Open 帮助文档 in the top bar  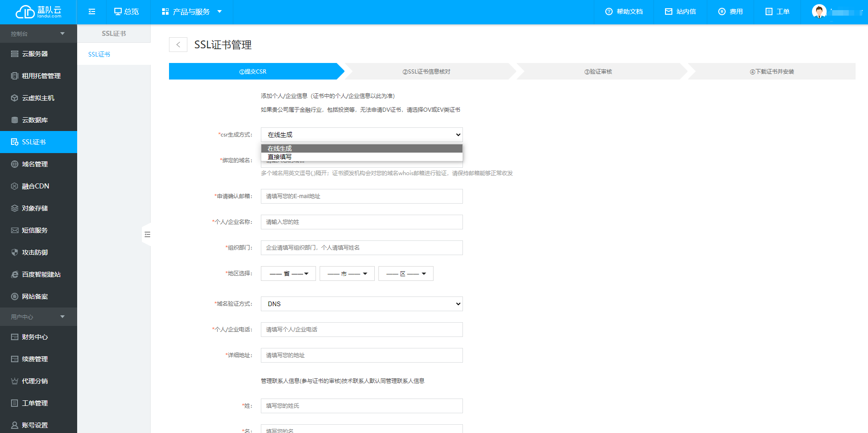coord(624,11)
